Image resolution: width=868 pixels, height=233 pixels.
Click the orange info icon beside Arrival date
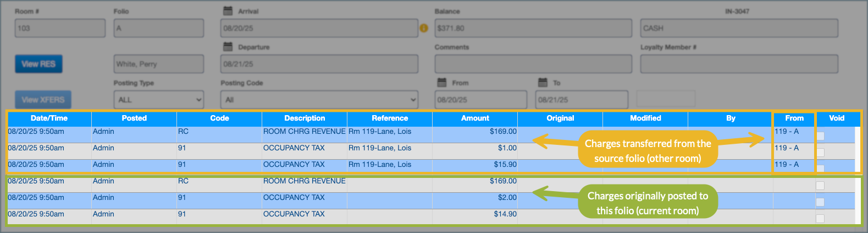pos(424,28)
